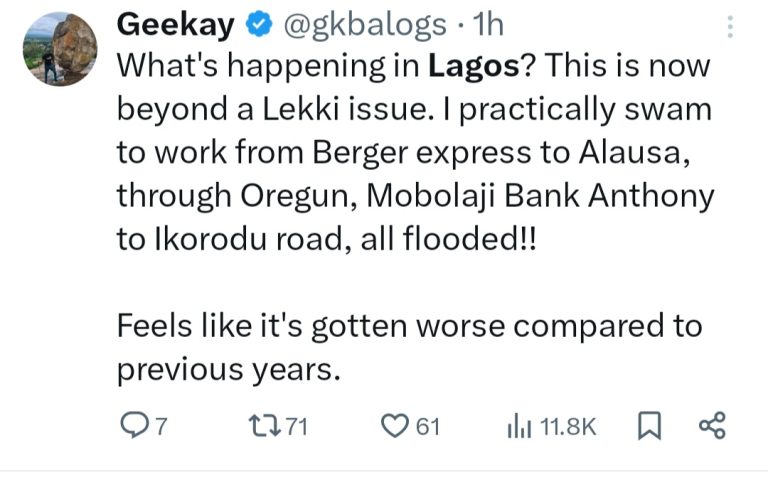Click the reply count of 7
Viewport: 768px width, 492px height.
160,427
